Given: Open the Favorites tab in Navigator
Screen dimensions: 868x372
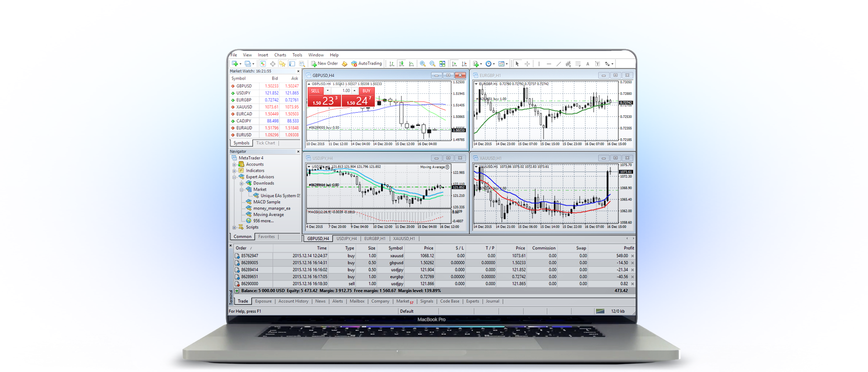Looking at the screenshot, I should point(266,237).
